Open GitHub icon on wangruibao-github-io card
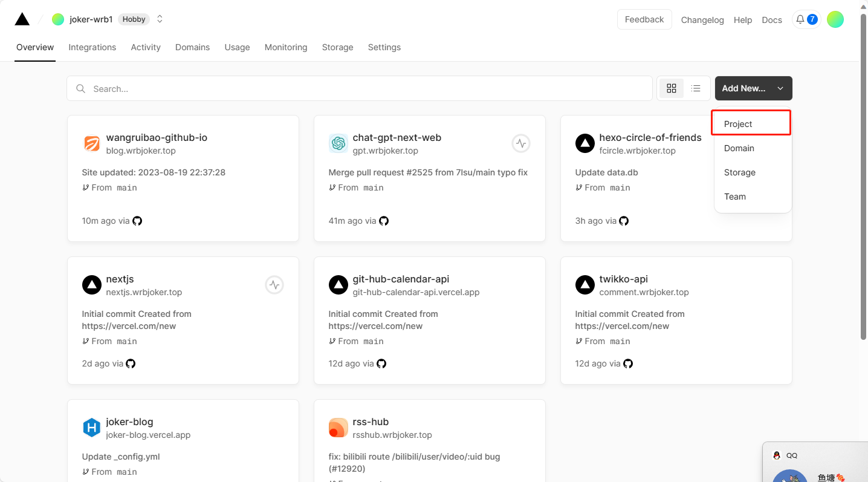The height and width of the screenshot is (482, 868). pyautogui.click(x=137, y=221)
